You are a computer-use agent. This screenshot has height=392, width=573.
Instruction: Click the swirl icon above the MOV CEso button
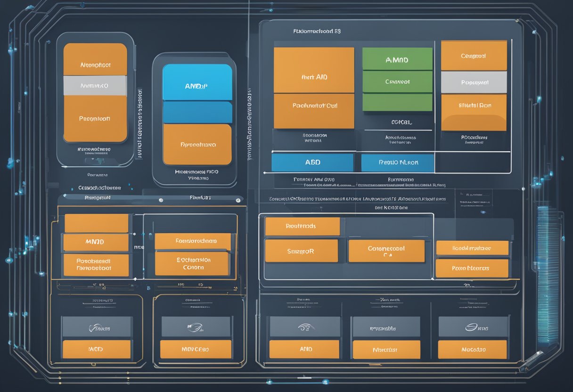tap(196, 327)
